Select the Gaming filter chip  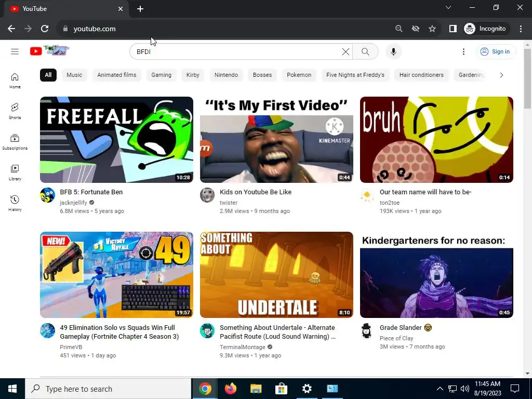[x=161, y=75]
